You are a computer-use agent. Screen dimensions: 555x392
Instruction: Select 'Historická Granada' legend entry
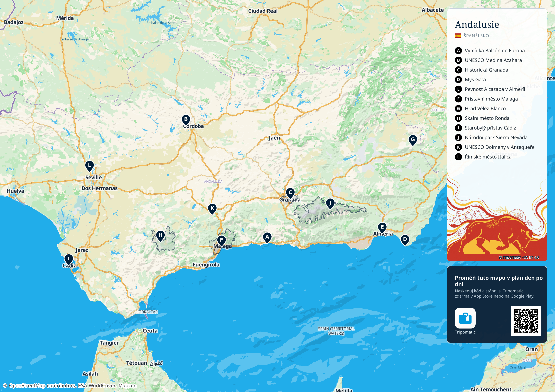coord(486,70)
